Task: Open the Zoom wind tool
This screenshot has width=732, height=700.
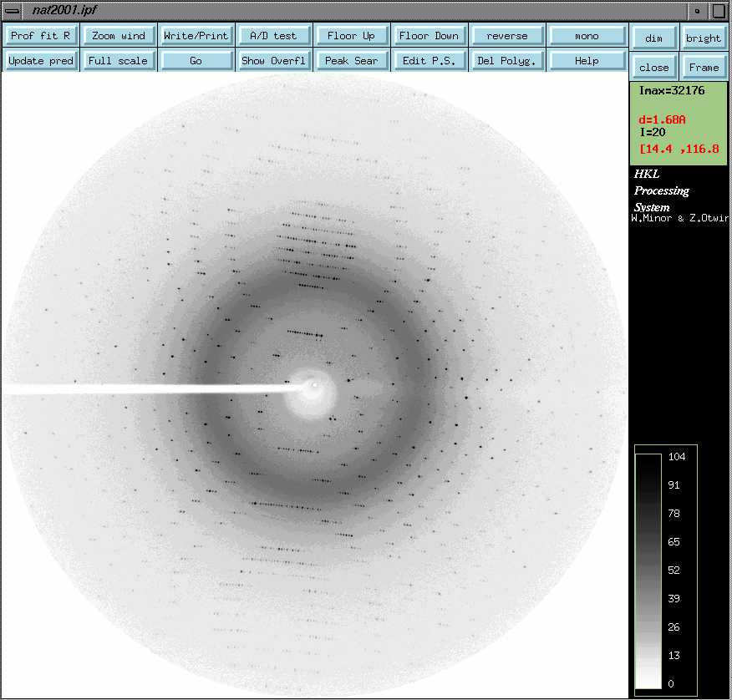Action: [118, 36]
